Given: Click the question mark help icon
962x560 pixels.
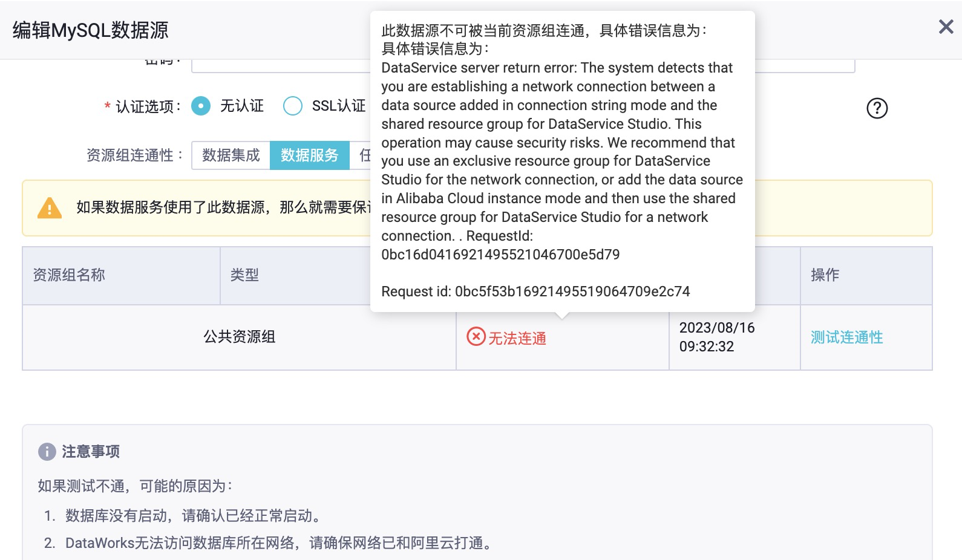Looking at the screenshot, I should [x=877, y=108].
